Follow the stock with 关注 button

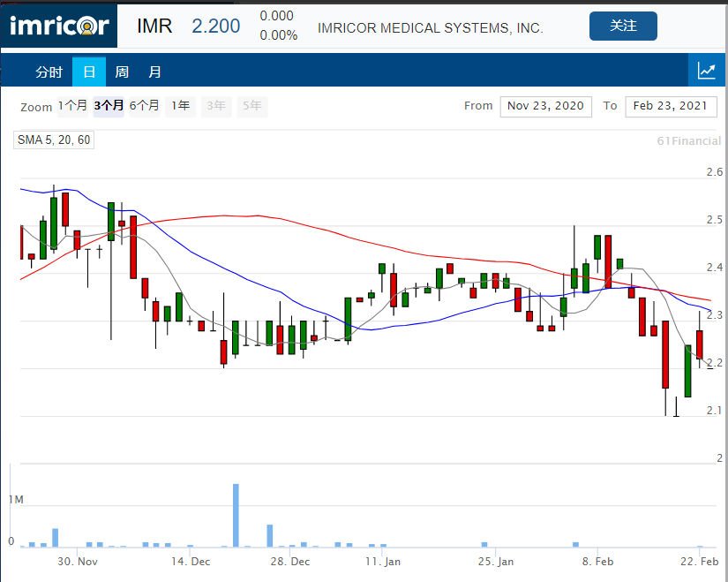coord(623,26)
